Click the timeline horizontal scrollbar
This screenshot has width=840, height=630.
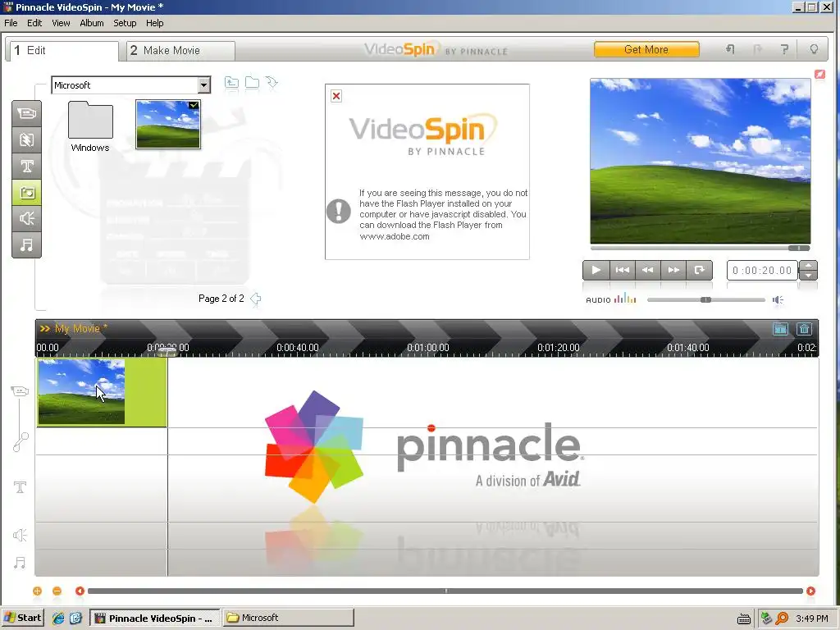click(x=445, y=591)
